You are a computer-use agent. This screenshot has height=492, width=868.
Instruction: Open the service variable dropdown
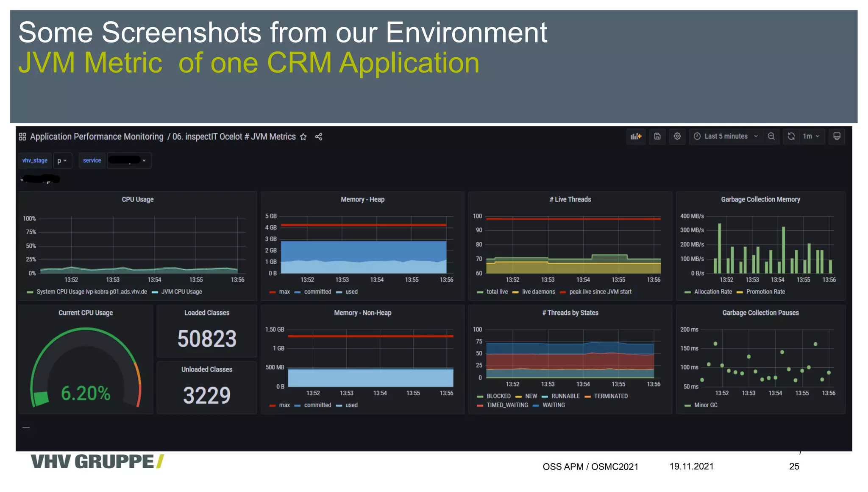[129, 161]
